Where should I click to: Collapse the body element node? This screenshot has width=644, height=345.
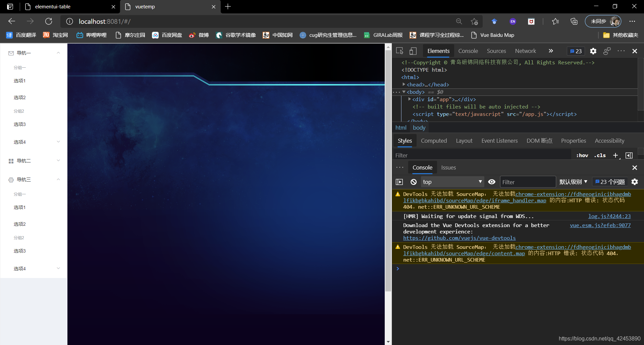(404, 92)
